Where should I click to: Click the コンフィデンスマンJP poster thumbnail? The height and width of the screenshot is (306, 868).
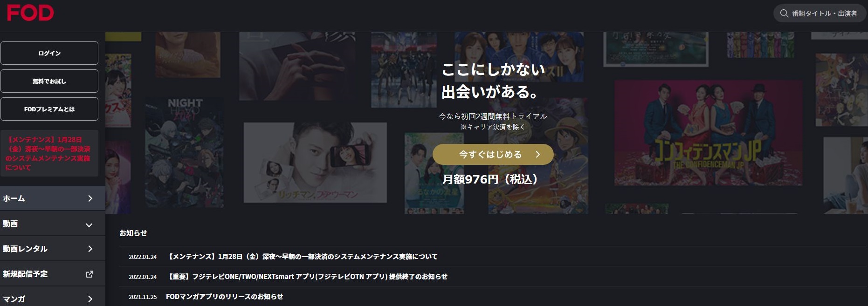[x=708, y=133]
